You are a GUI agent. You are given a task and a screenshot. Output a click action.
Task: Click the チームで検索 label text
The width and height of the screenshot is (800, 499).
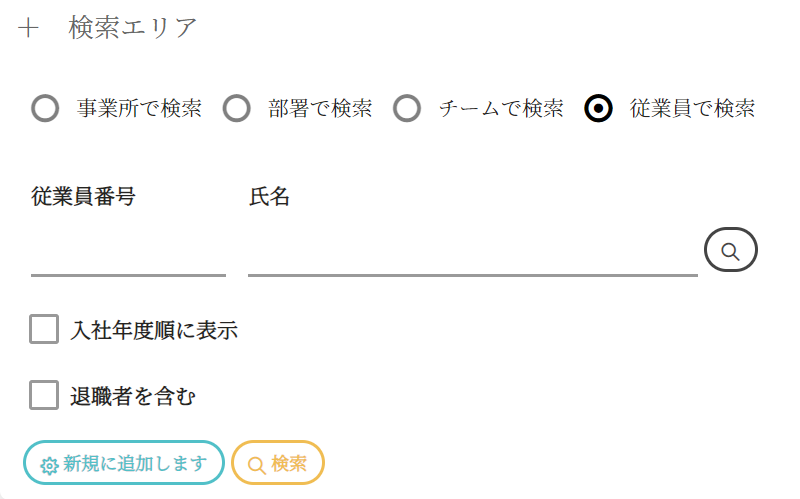(501, 109)
